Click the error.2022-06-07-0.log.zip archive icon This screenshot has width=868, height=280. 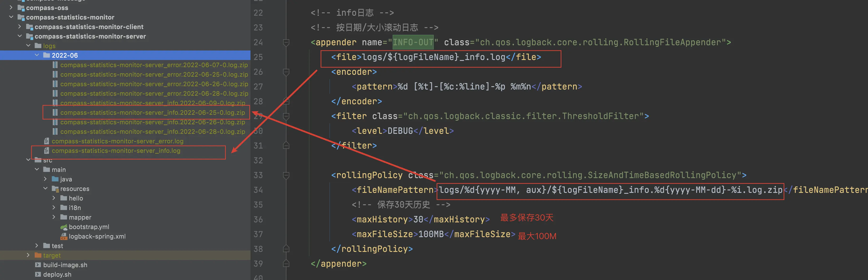(x=55, y=65)
